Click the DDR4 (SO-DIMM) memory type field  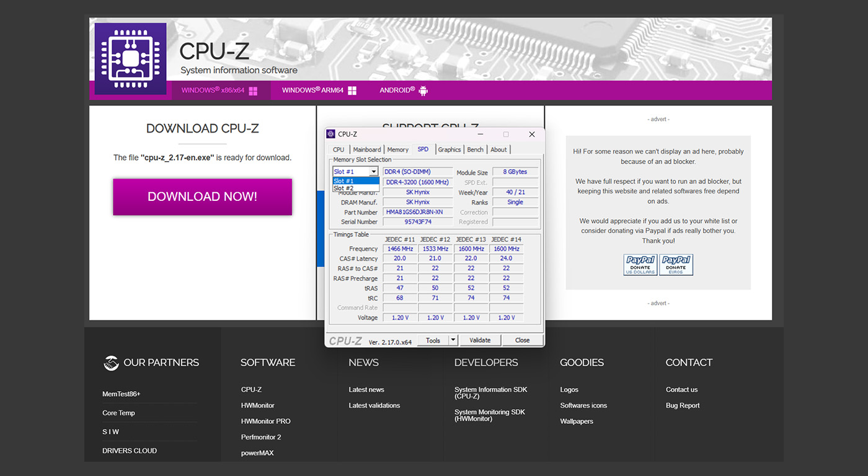point(418,172)
